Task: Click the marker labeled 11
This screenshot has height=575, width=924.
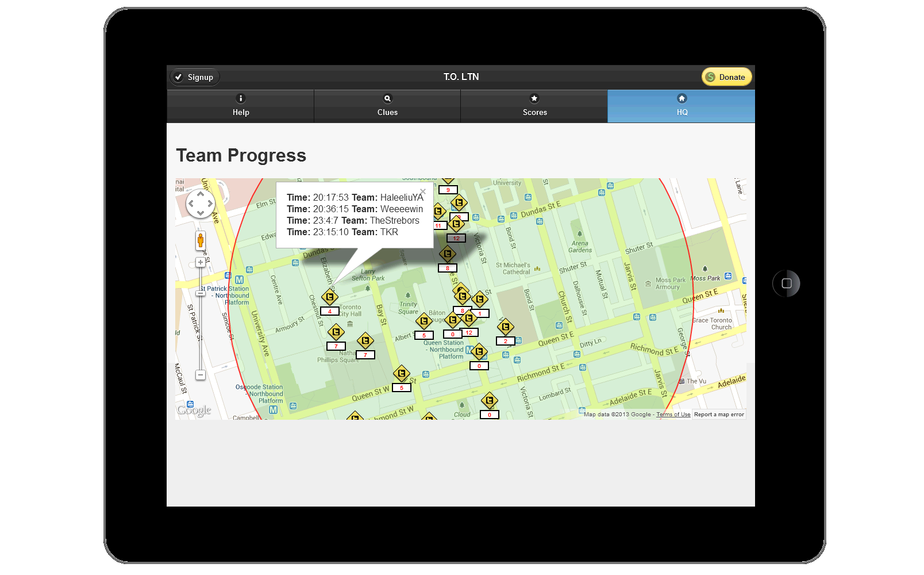Action: (x=438, y=212)
